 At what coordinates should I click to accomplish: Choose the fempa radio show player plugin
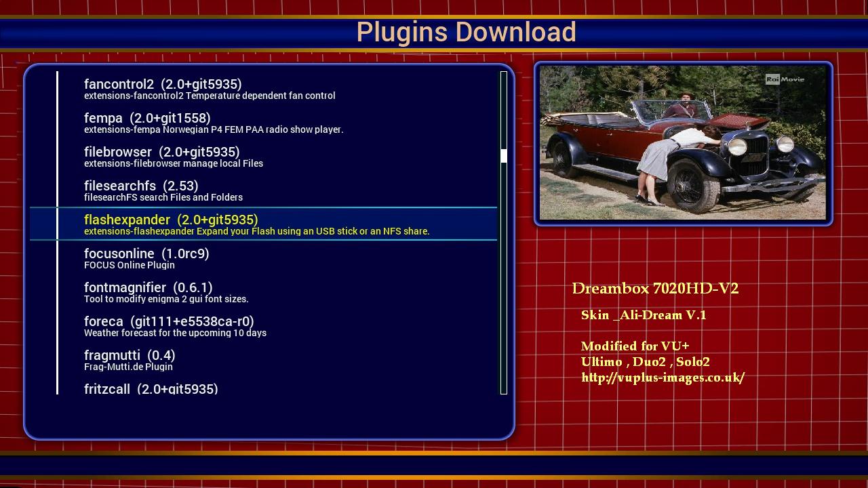263,123
